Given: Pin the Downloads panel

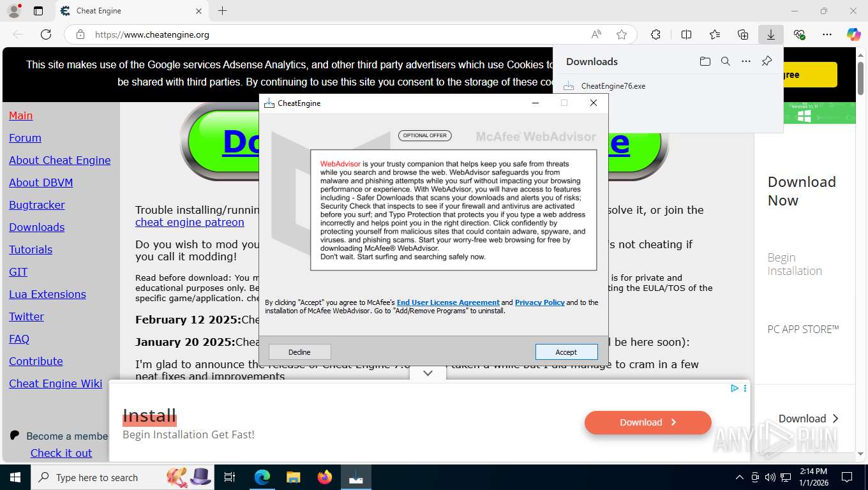Looking at the screenshot, I should (x=767, y=61).
